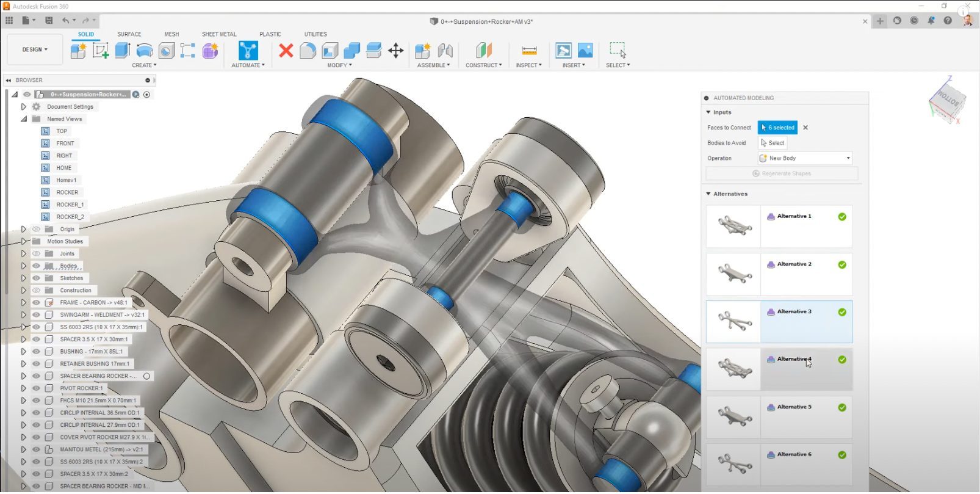
Task: Click the Create Sketch icon
Action: [x=101, y=50]
